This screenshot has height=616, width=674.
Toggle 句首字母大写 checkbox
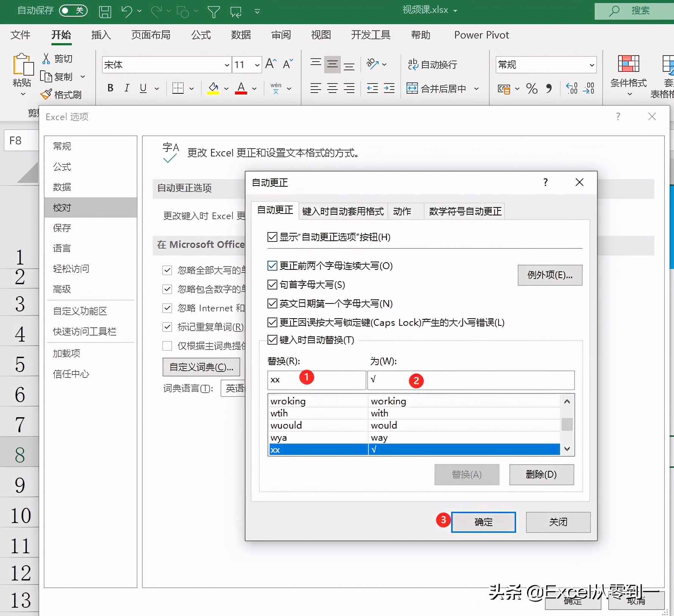point(272,285)
